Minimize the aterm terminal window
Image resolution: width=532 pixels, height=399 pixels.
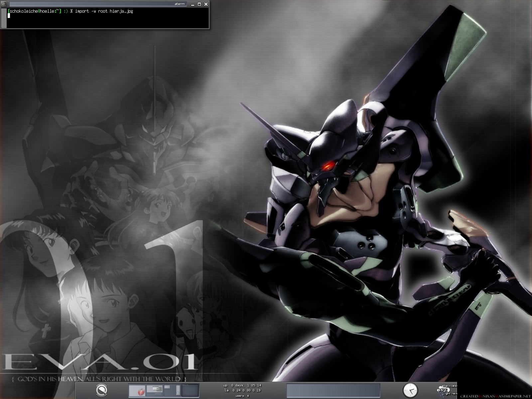[193, 4]
